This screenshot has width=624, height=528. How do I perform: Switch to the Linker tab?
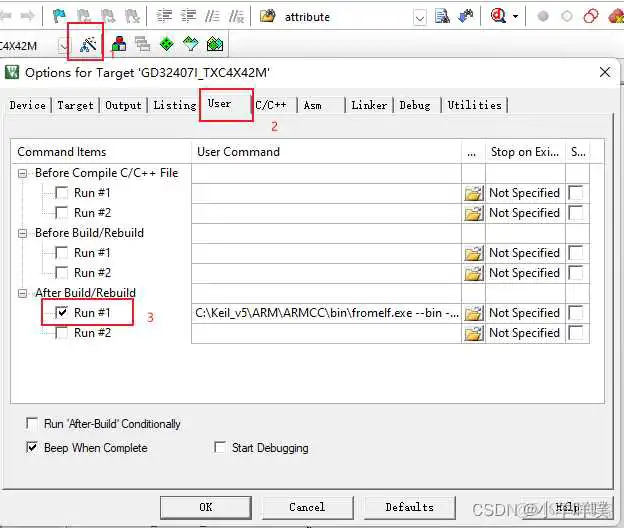[x=369, y=105]
